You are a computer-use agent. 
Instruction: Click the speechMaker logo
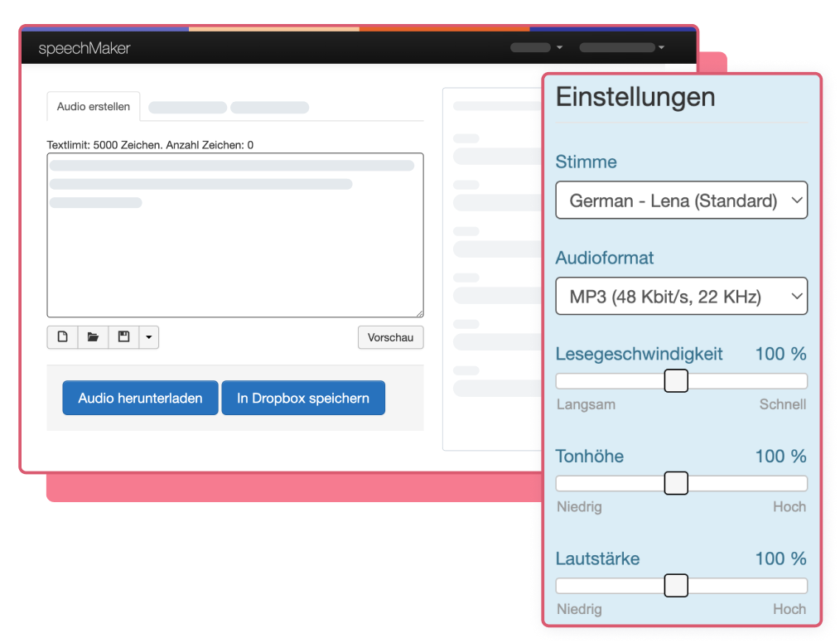point(84,49)
